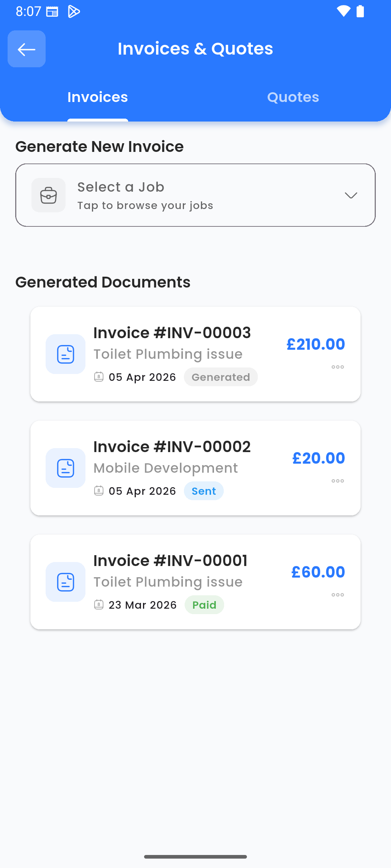Image resolution: width=391 pixels, height=868 pixels.
Task: Tap the £20.00 invoice amount
Action: [319, 458]
